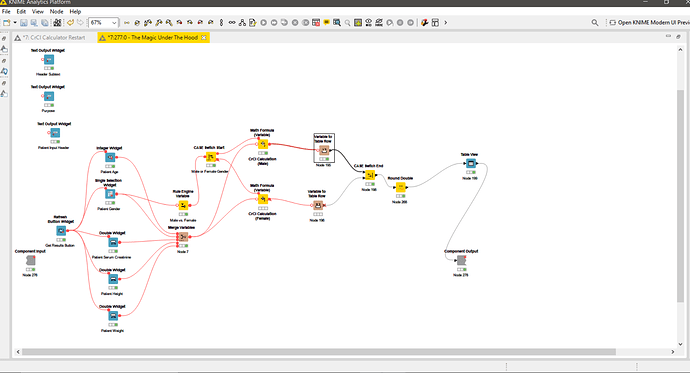Switch to CrCl Calculator Restart tab
690x373 pixels.
click(x=50, y=38)
